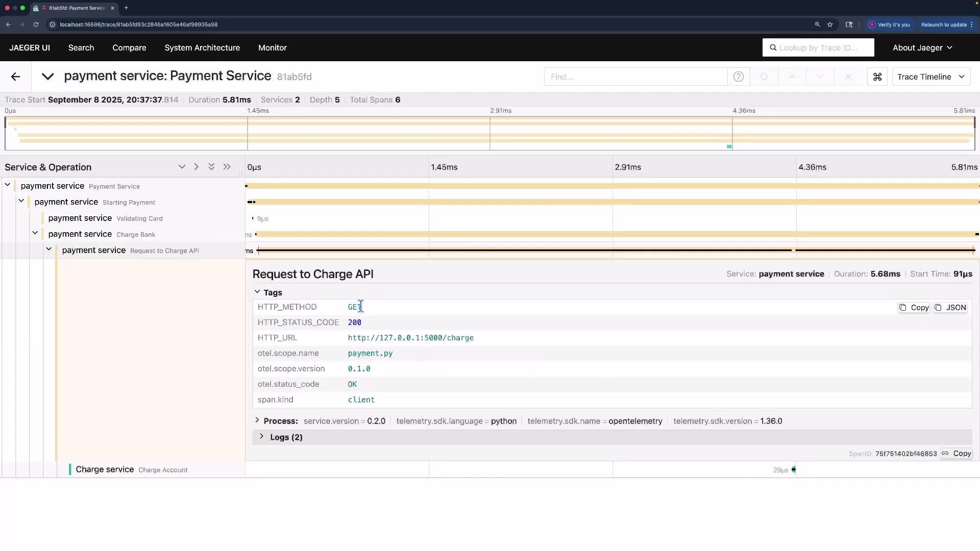
Task: Click the payment.py scope name value
Action: tap(371, 353)
